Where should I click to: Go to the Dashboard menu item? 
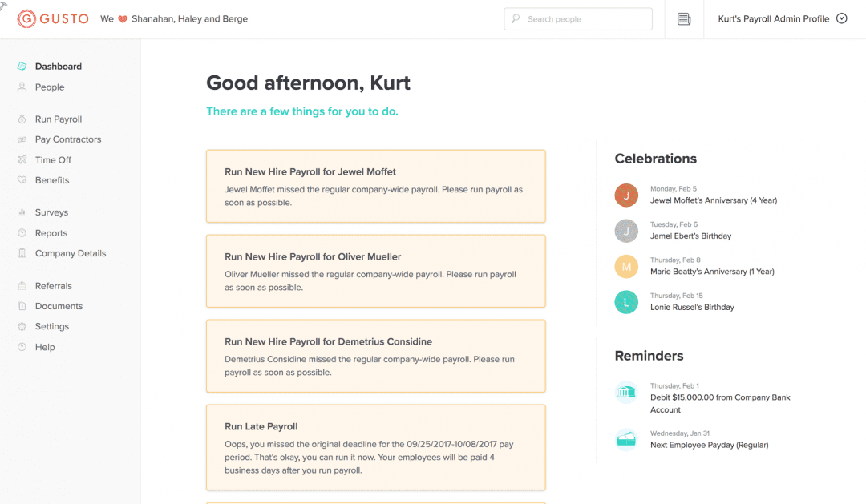(58, 67)
